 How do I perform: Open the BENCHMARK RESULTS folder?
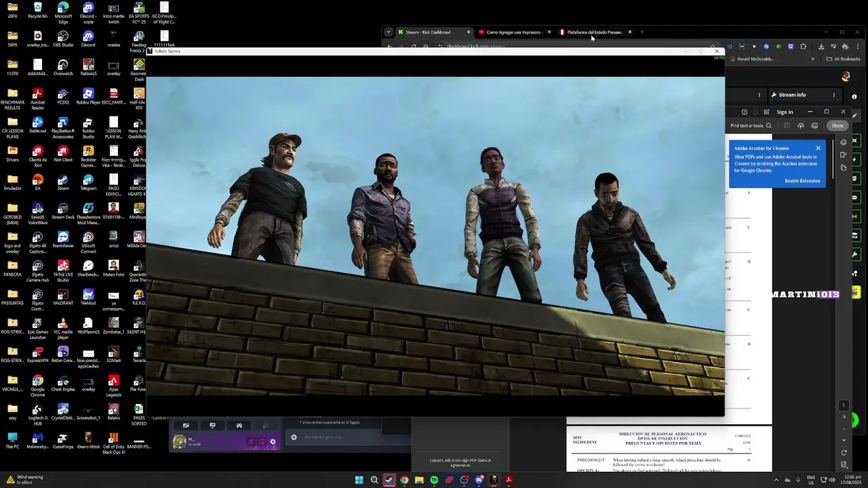coord(12,99)
